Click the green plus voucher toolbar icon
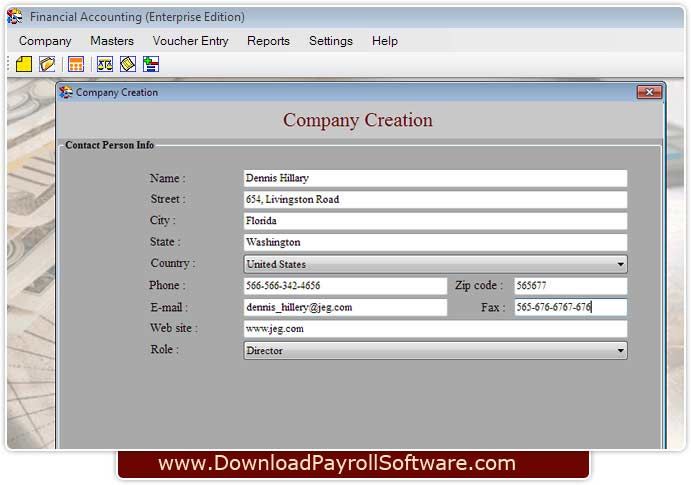The height and width of the screenshot is (485, 691). (151, 64)
